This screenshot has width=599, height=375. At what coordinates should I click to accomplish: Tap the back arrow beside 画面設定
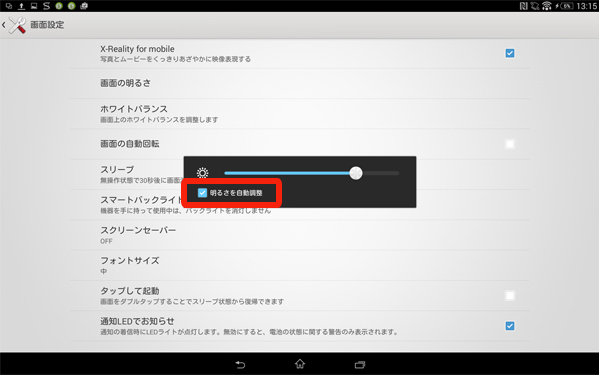(x=3, y=25)
